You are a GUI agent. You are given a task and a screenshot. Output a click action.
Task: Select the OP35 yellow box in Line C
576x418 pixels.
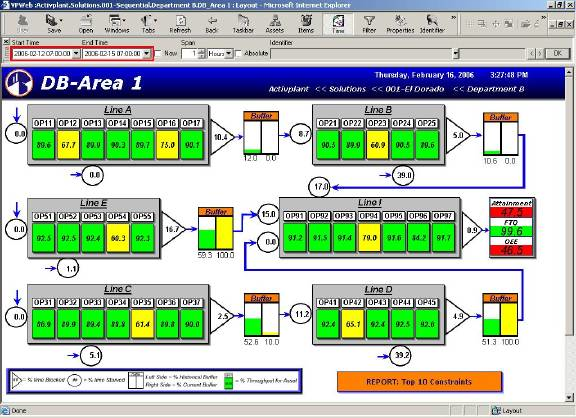tap(142, 324)
